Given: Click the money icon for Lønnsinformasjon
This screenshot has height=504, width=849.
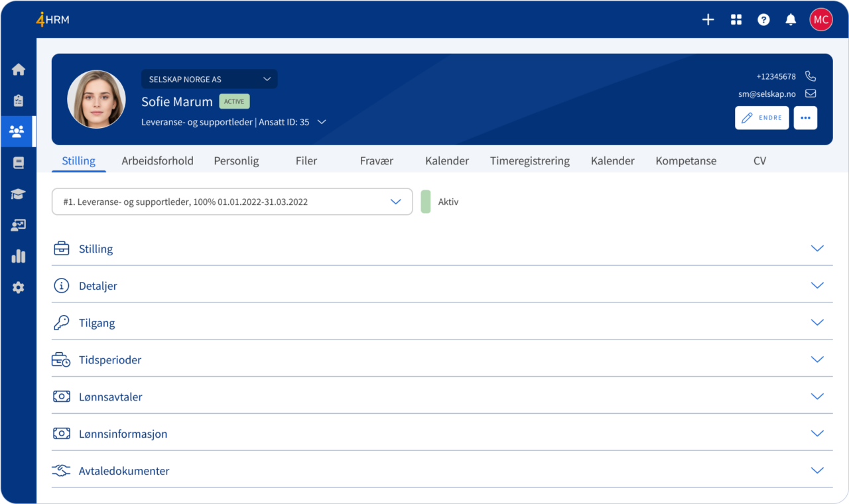Looking at the screenshot, I should (61, 434).
